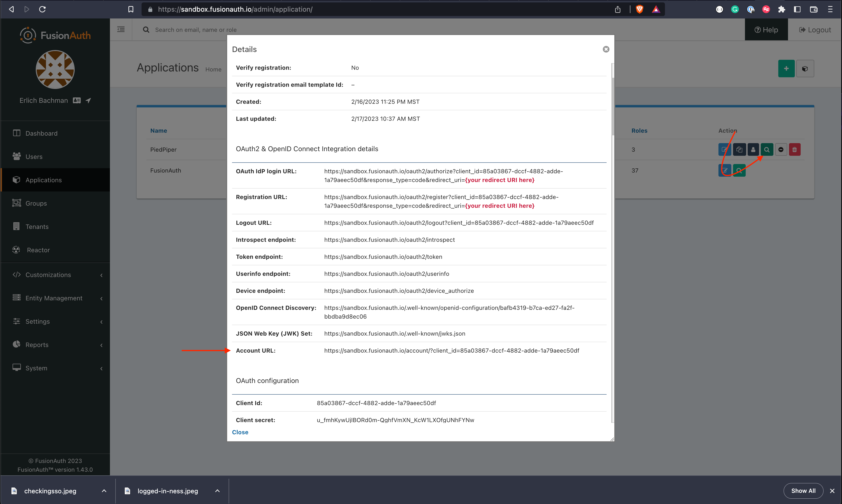Click the search on email field

[x=196, y=30]
